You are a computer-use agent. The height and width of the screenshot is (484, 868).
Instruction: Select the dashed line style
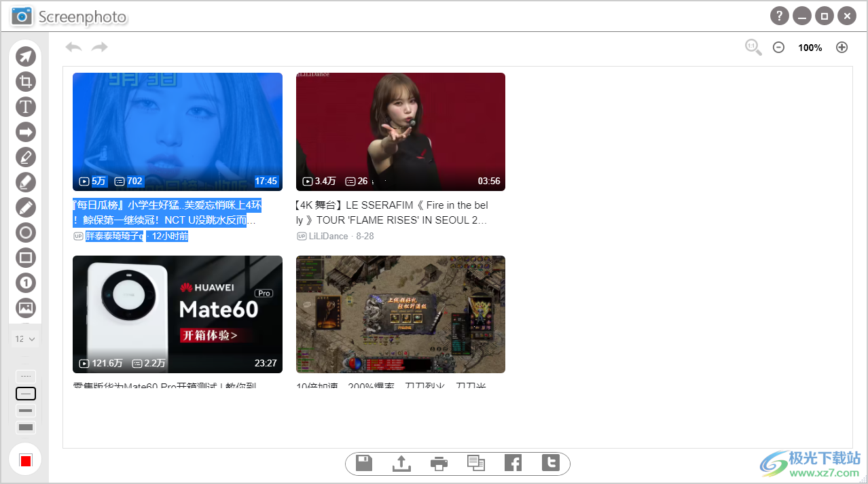26,376
